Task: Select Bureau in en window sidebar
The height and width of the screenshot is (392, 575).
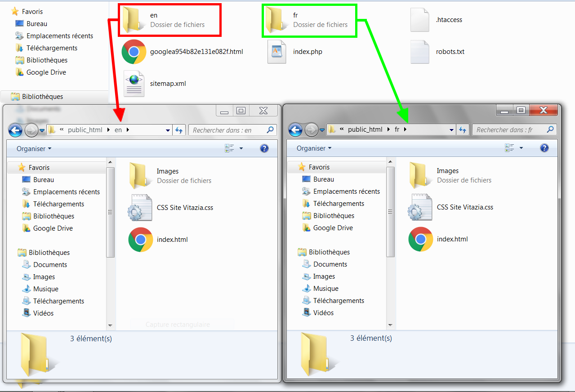Action: pyautogui.click(x=38, y=180)
